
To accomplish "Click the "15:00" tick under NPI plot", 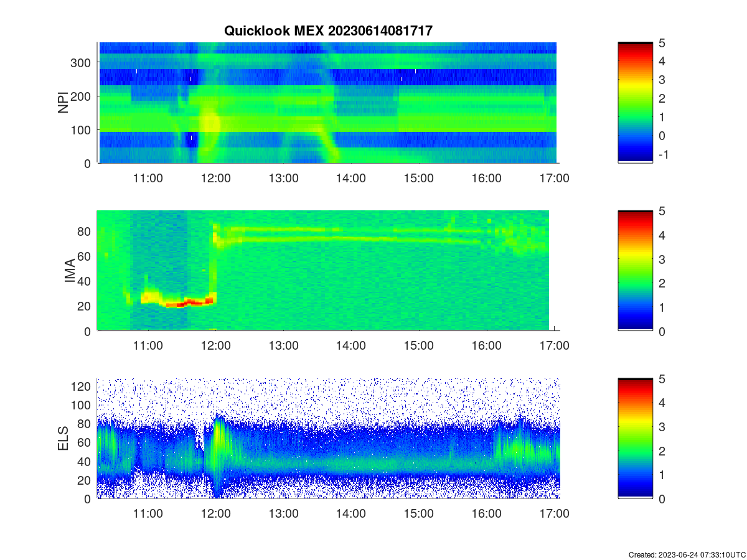I will point(419,178).
